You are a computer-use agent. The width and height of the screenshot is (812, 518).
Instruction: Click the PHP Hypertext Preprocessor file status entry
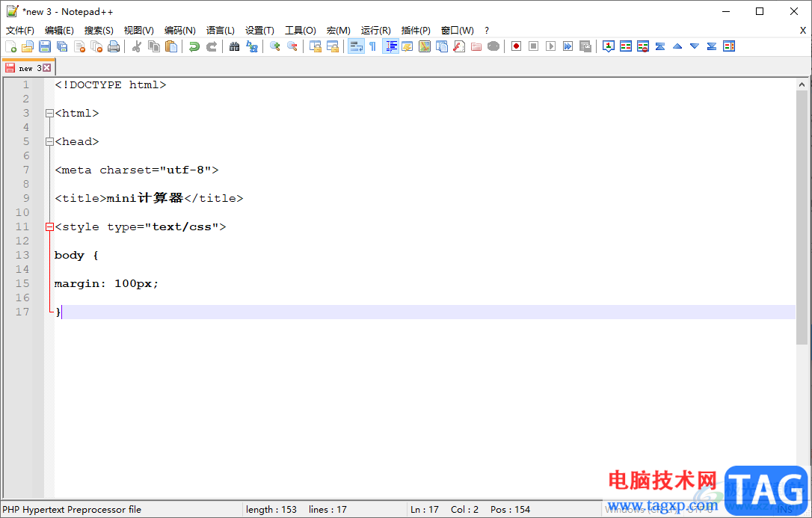coord(72,510)
